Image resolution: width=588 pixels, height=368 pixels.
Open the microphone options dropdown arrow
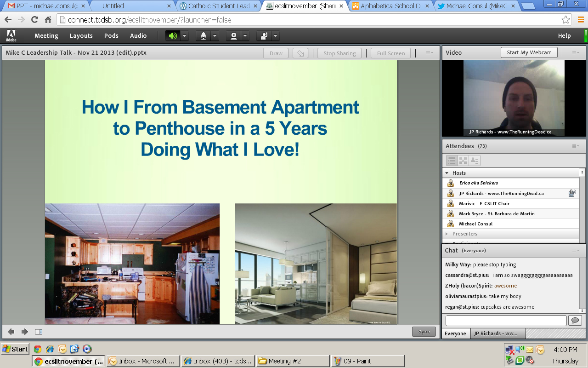[215, 36]
